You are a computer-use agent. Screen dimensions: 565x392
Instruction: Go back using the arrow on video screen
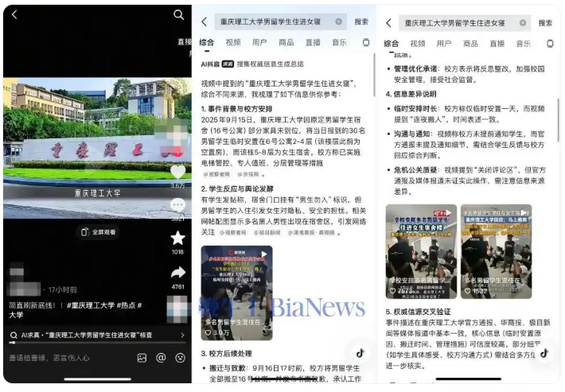tap(14, 15)
